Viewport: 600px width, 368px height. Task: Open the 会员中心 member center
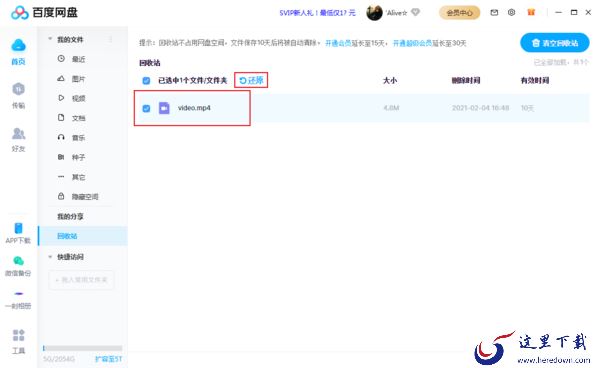coord(459,13)
